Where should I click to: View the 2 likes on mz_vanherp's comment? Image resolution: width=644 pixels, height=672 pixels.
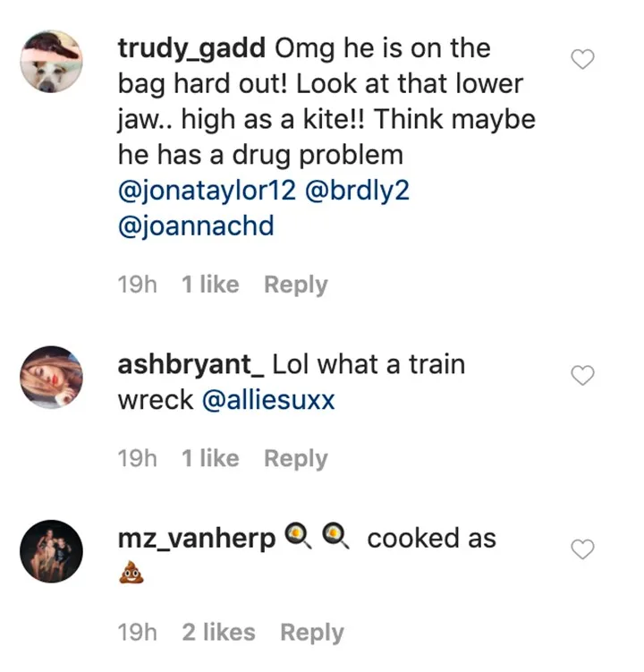point(218,632)
